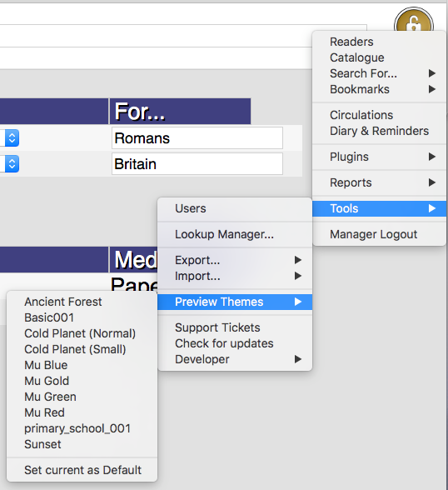
Task: Open Users from the Tools submenu
Action: [191, 208]
